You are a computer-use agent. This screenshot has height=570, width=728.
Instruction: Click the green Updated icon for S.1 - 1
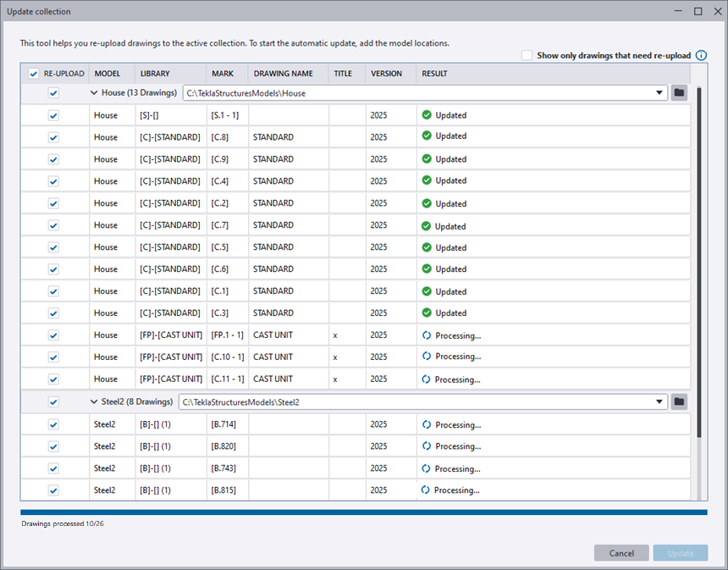pos(427,115)
